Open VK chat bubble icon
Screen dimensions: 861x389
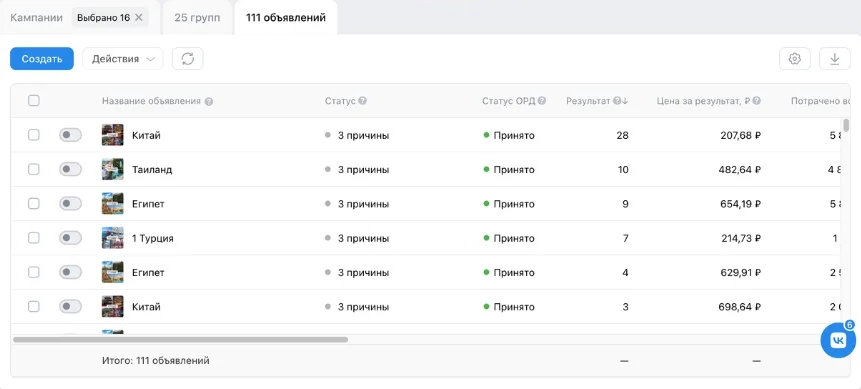pos(838,341)
